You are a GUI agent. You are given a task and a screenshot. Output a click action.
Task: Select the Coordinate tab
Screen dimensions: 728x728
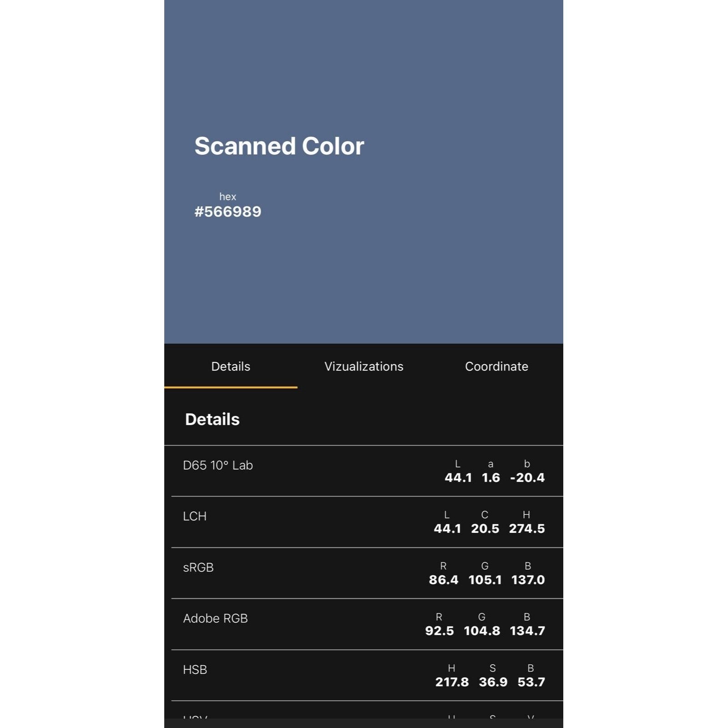pos(496,366)
